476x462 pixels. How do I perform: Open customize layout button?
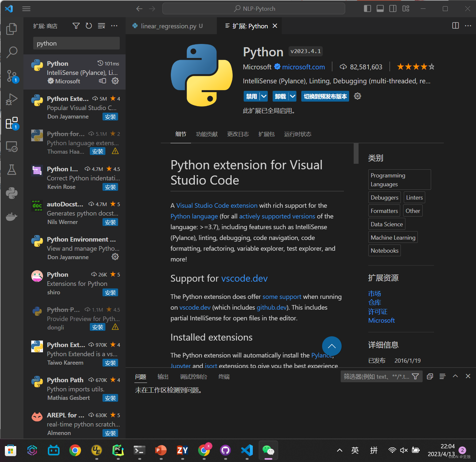coord(406,9)
